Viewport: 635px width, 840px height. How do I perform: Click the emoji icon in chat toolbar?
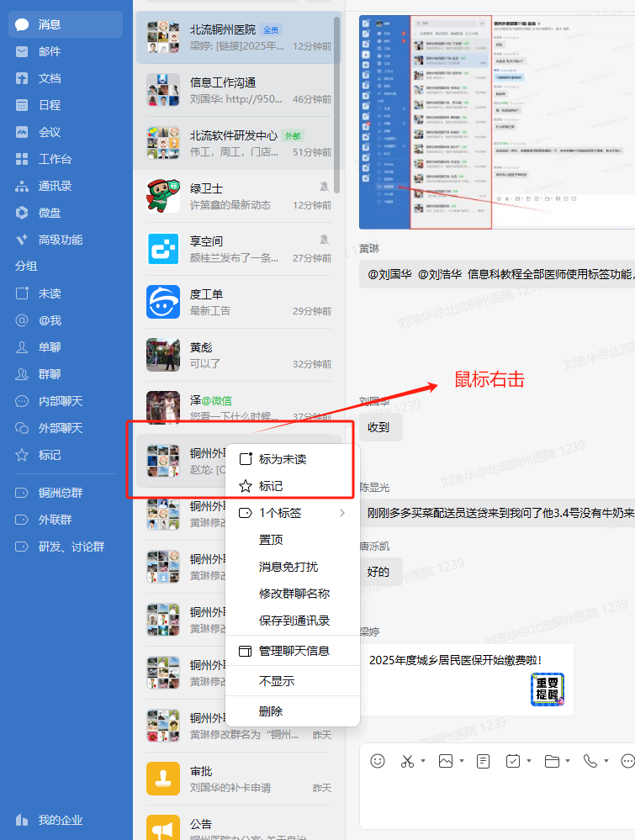point(378,761)
